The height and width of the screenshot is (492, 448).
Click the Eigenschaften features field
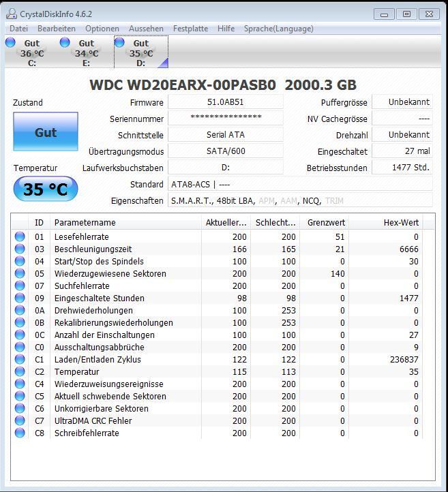(300, 200)
